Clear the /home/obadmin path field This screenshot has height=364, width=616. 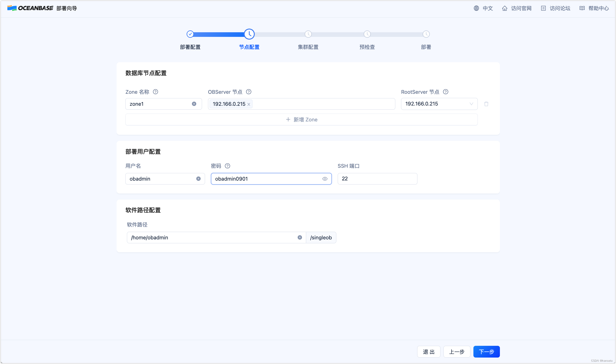pyautogui.click(x=300, y=238)
